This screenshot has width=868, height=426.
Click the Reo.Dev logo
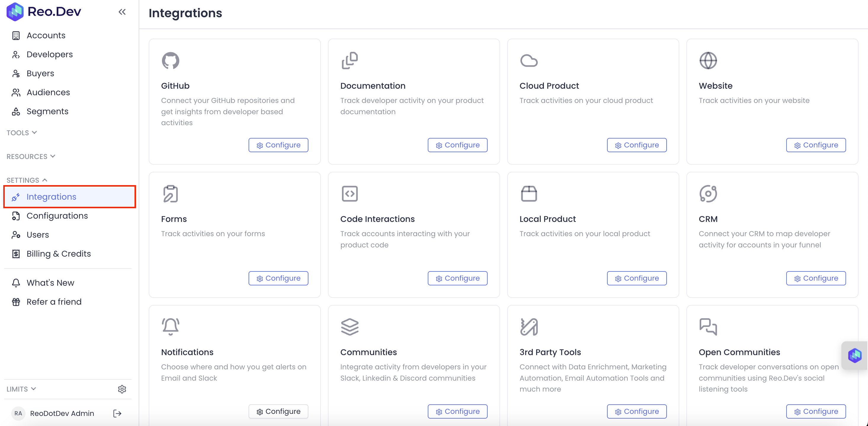44,12
